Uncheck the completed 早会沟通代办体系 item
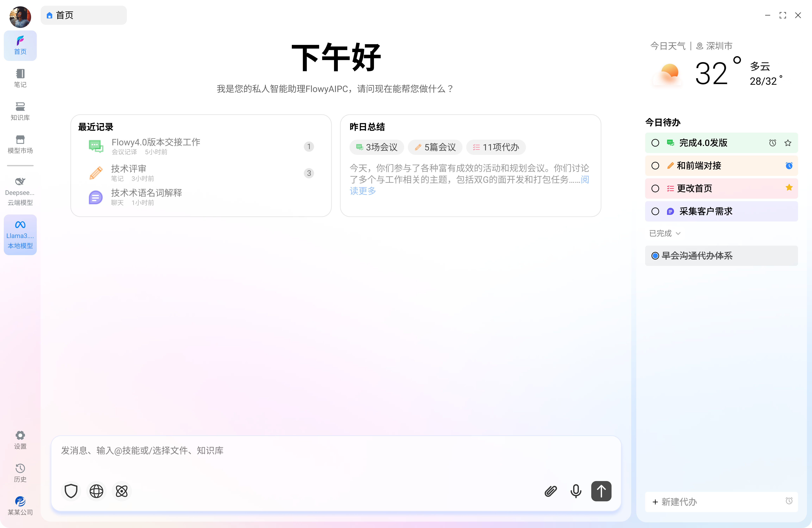This screenshot has height=528, width=812. 655,256
